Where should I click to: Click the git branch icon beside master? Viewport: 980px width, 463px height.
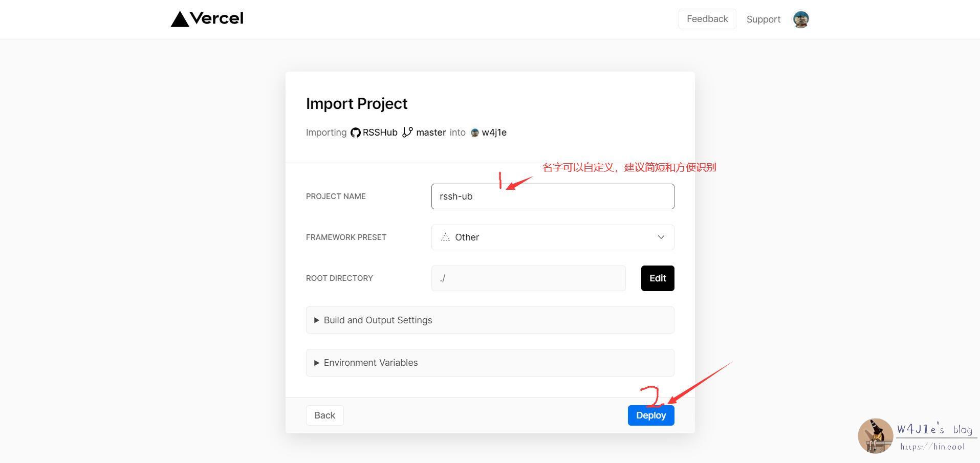click(x=407, y=133)
